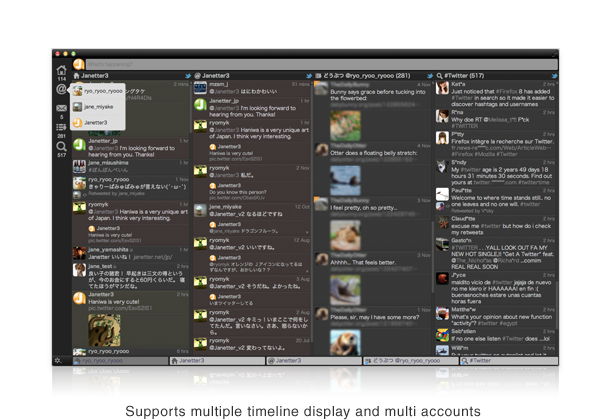Click home Janetter3 column header title

click(x=95, y=76)
